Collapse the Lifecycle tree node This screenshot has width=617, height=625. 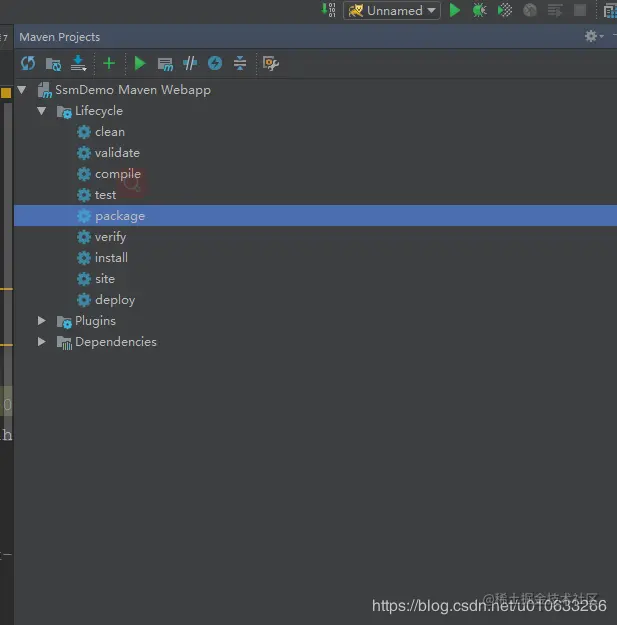point(41,110)
